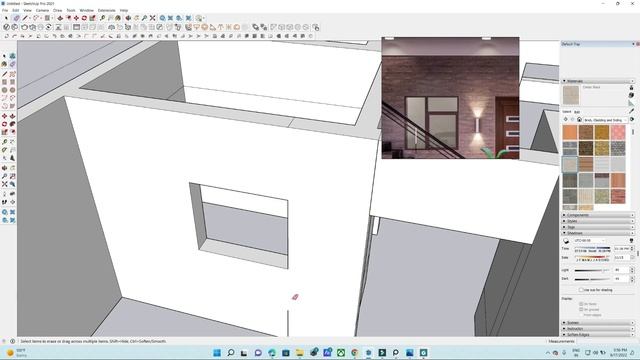Select the Eraser tool in top toolbar
640x360 pixels.
click(x=16, y=18)
